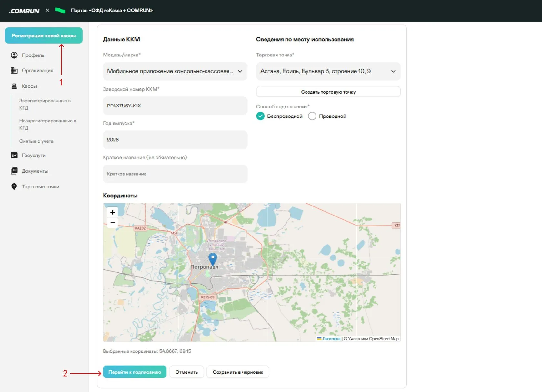Click Создать торговую точку button
Screen dimensions: 542x392
(x=328, y=92)
